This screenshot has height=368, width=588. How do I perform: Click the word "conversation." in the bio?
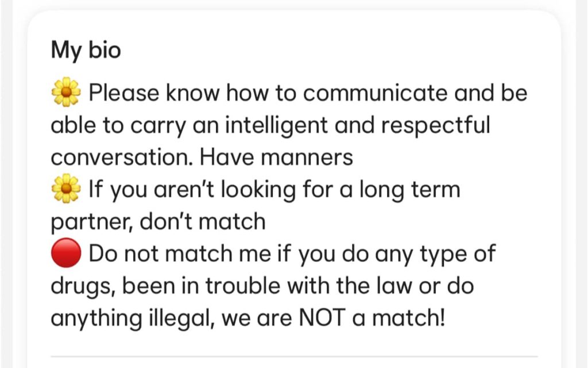click(119, 157)
